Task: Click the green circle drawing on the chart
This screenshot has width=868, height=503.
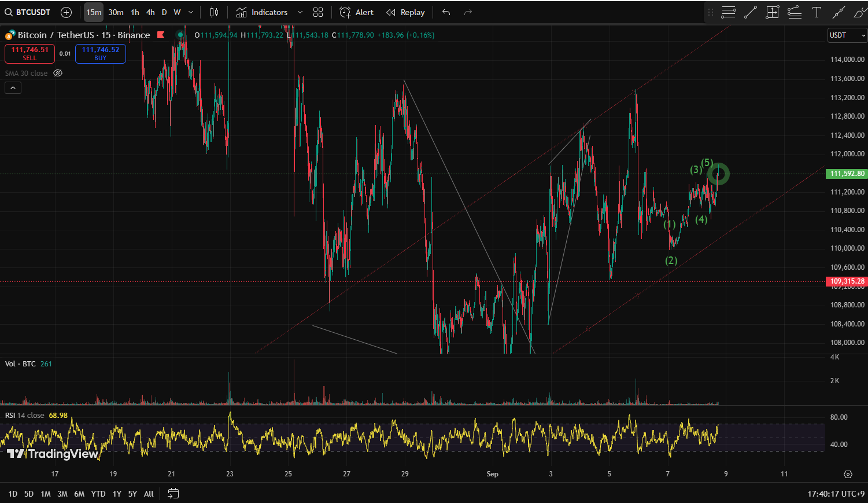Action: tap(718, 174)
